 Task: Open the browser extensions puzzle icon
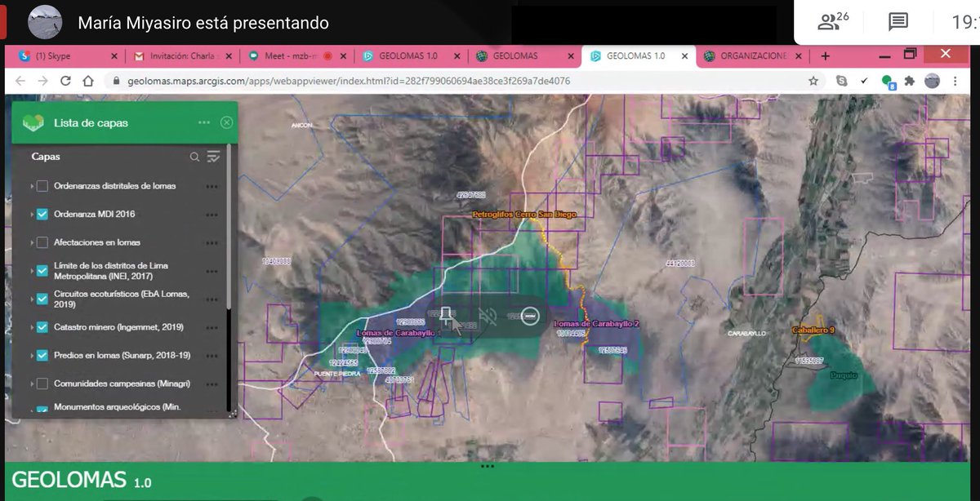coord(911,81)
